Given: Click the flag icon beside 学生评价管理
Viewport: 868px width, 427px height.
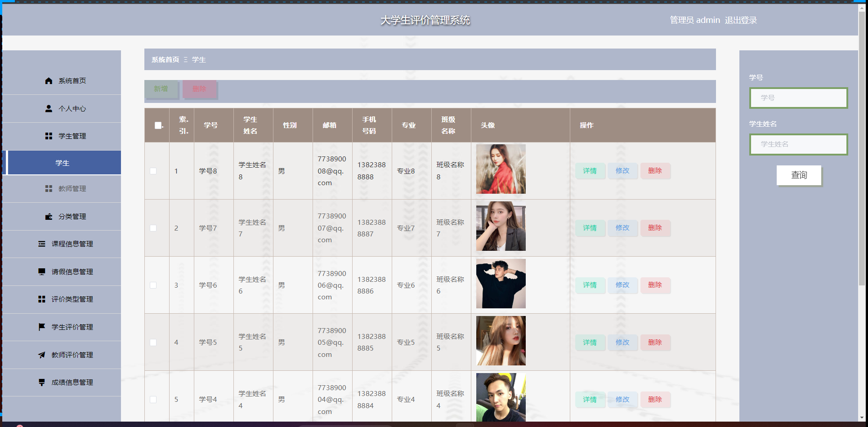Looking at the screenshot, I should point(42,327).
